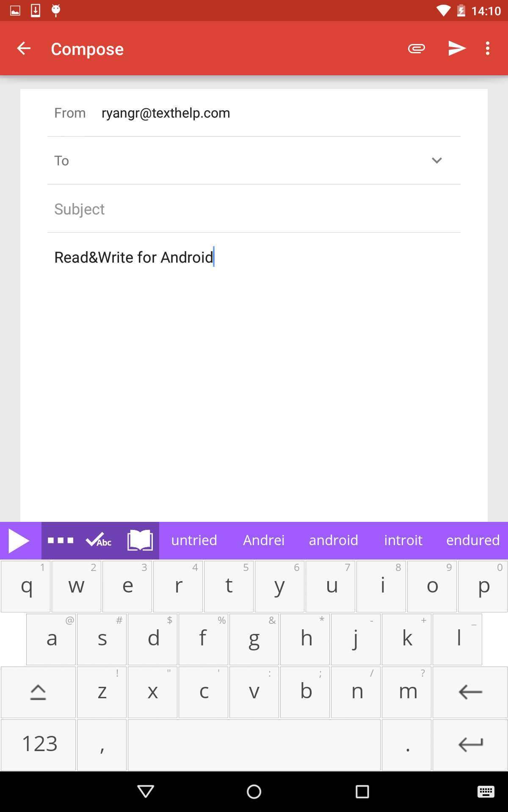Image resolution: width=508 pixels, height=812 pixels.
Task: Tap the Android debug notification icon
Action: pyautogui.click(x=56, y=11)
